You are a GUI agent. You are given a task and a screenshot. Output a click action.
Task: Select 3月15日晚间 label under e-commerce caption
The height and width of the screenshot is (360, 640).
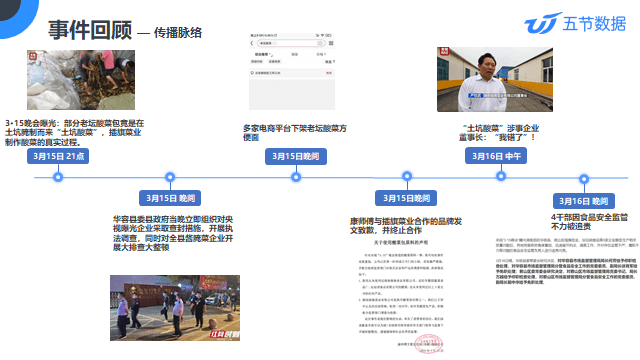pos(296,156)
